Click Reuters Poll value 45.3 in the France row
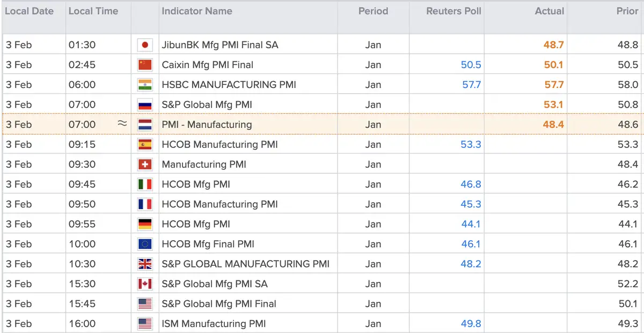The image size is (644, 333). point(471,204)
